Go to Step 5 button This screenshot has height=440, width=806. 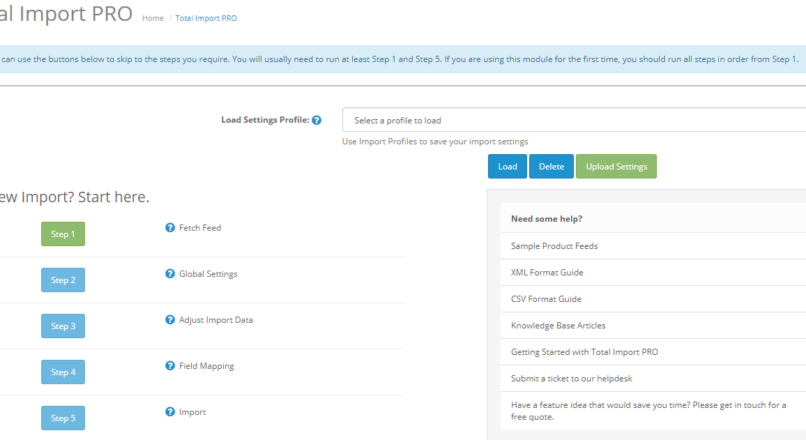[x=63, y=418]
